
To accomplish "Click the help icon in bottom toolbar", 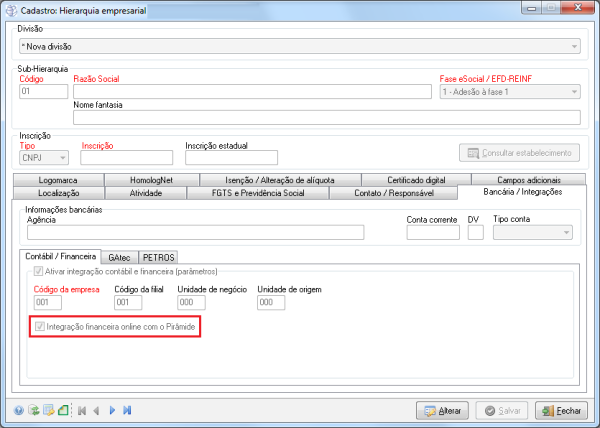I will (x=19, y=410).
